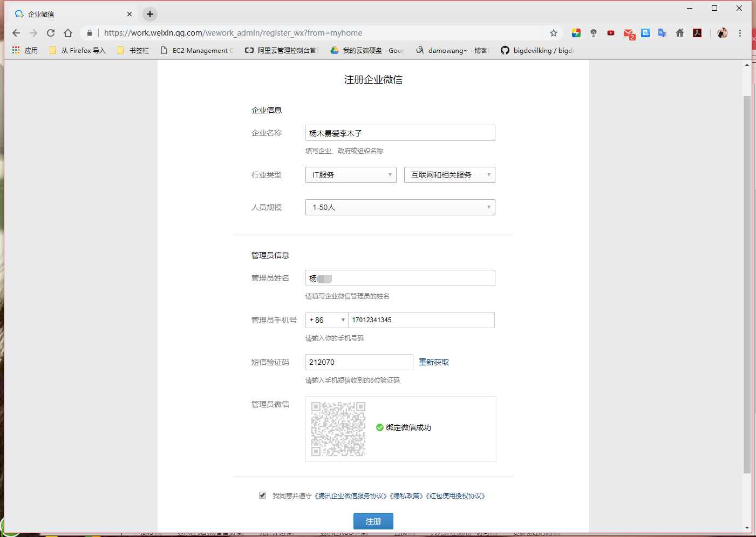
Task: Open the Google Translate extension
Action: [663, 33]
